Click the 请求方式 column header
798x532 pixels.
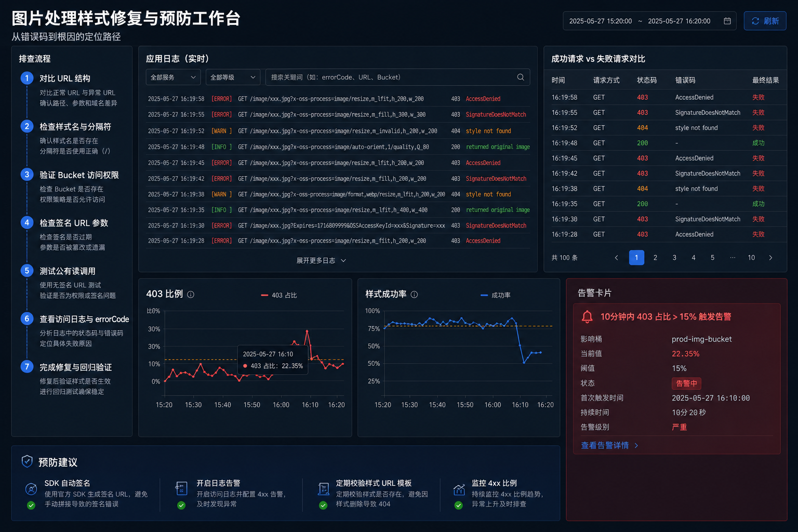606,80
